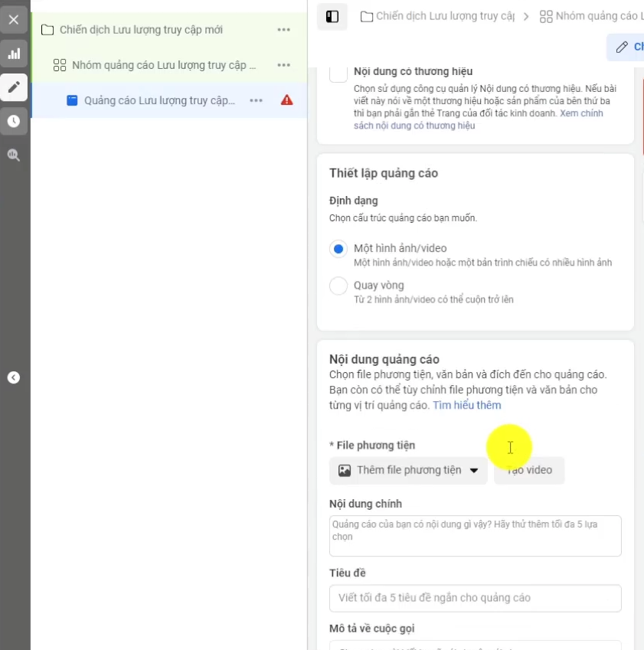Open breadcrumb 'Nhóm quảng cáo'

(x=591, y=16)
